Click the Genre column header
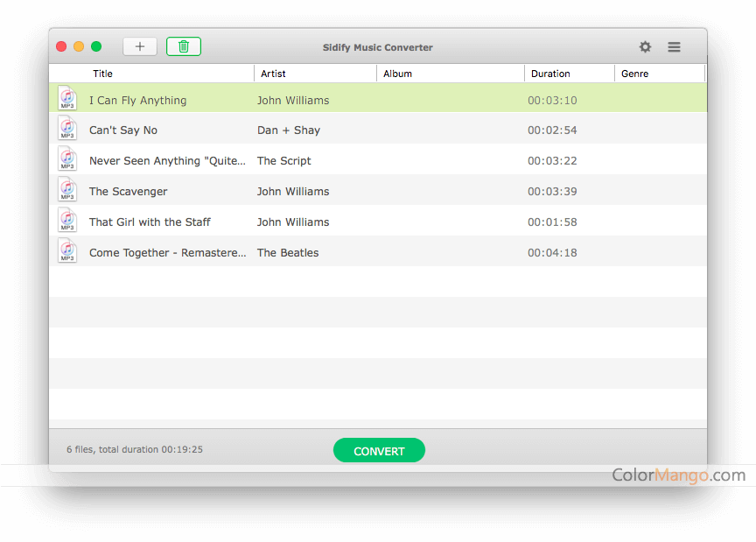756x542 pixels. click(634, 74)
